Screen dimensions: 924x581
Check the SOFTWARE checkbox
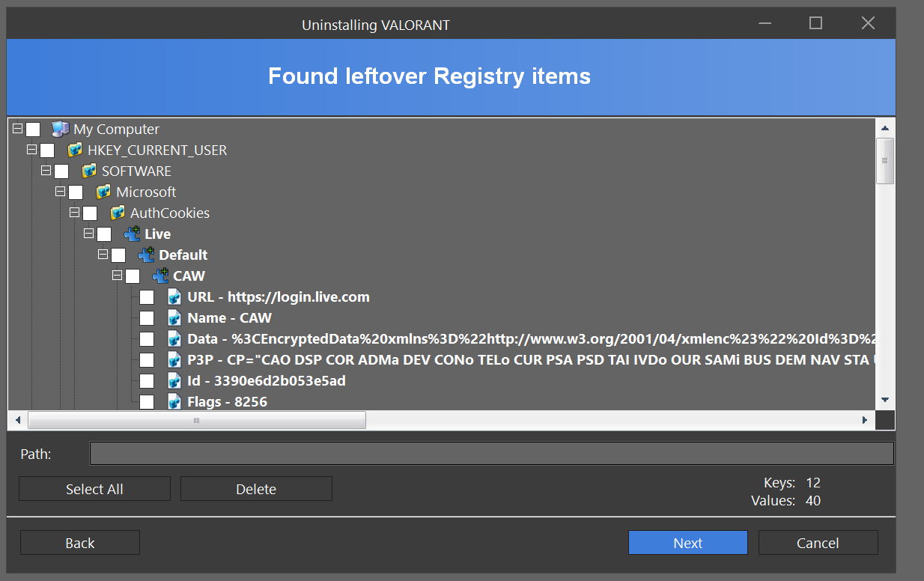pyautogui.click(x=61, y=171)
